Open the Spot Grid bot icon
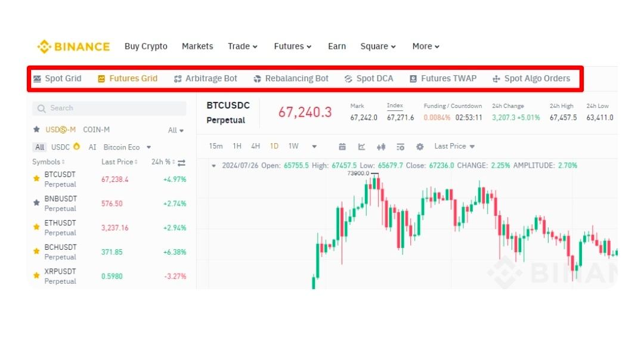Screen dimensions: 644x350 point(37,79)
